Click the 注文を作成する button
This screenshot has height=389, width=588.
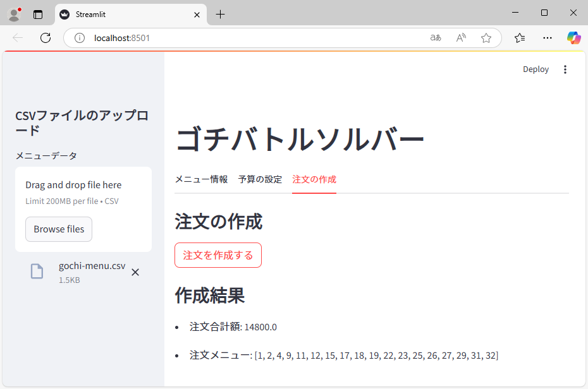[x=218, y=255]
